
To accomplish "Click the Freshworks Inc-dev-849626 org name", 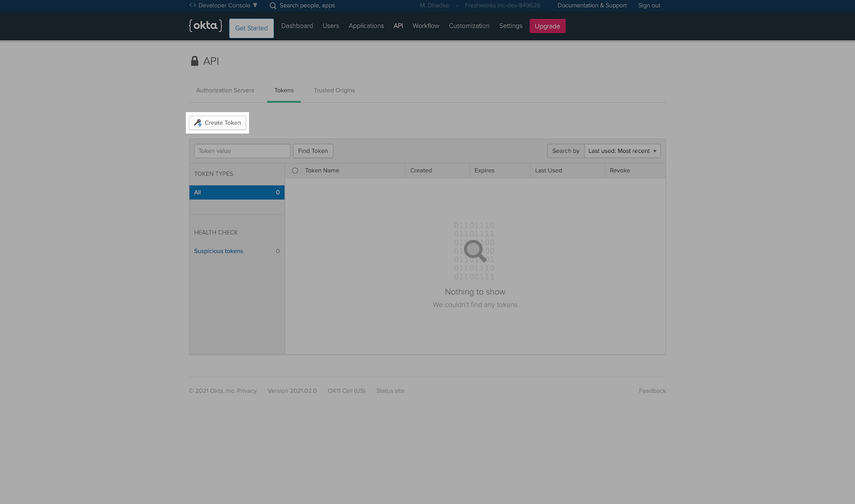I will [x=502, y=5].
